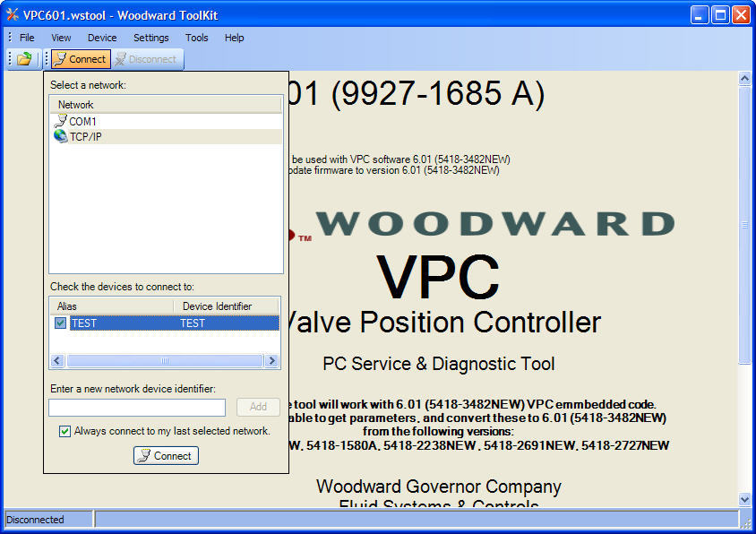Image resolution: width=756 pixels, height=534 pixels.
Task: Close the Woodward ToolKit window
Action: [741, 15]
